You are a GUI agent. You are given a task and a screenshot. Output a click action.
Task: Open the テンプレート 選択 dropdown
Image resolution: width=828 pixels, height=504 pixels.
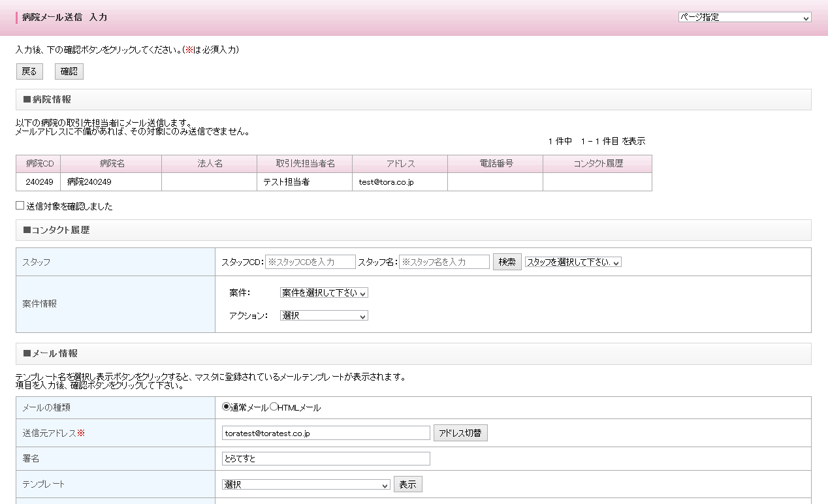[x=306, y=484]
